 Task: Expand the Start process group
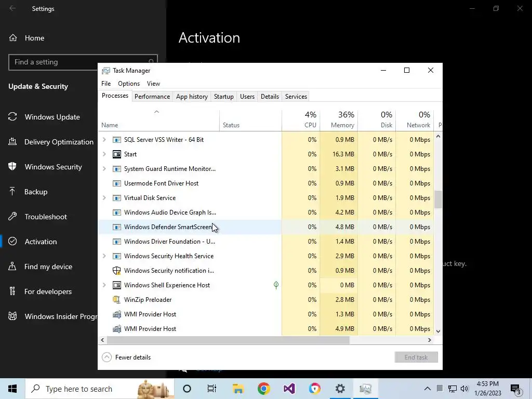coord(104,154)
